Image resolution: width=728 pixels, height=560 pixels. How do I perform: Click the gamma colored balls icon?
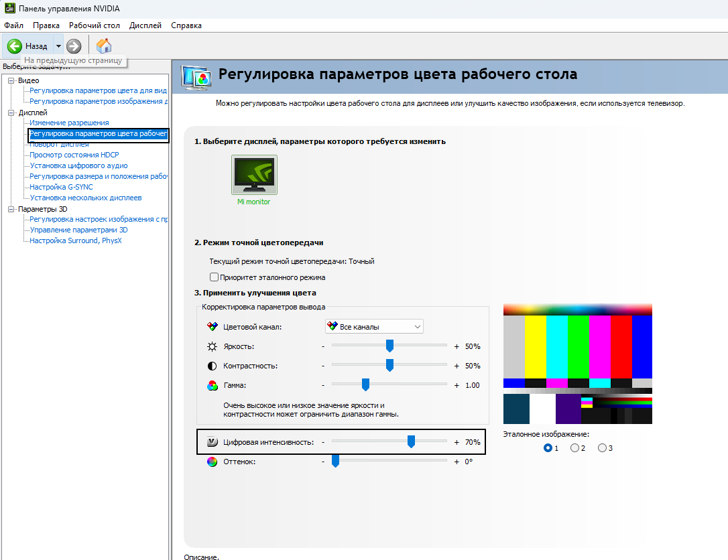[213, 386]
